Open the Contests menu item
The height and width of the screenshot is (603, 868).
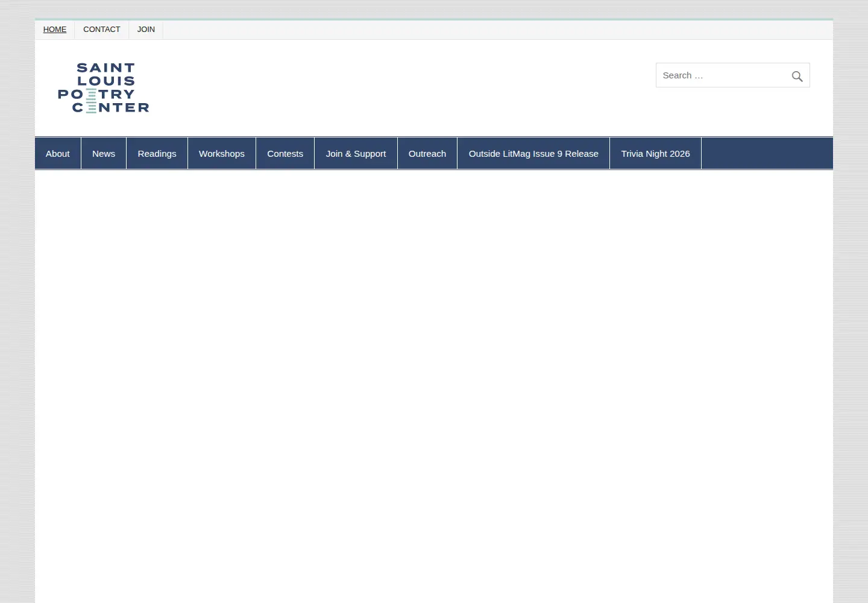pos(285,154)
